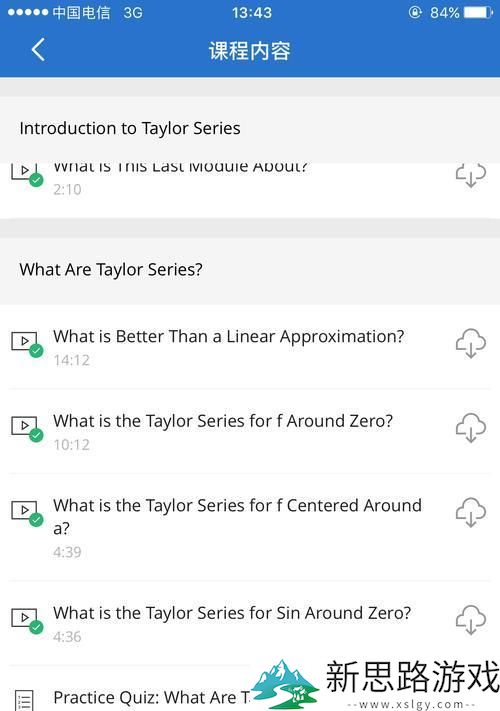This screenshot has height=711, width=500.
Task: Tap the video icon of the 10:12 lecture
Action: (27, 429)
